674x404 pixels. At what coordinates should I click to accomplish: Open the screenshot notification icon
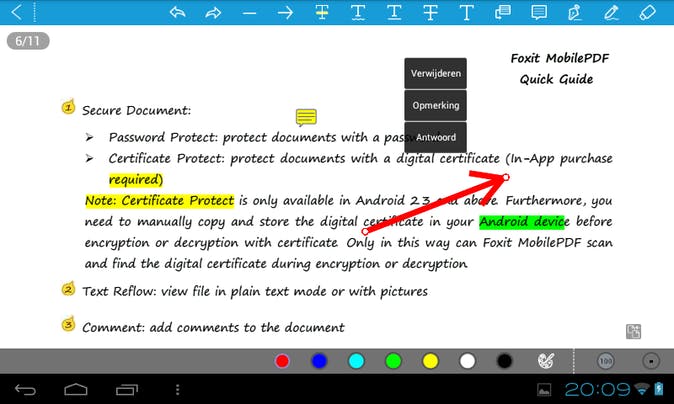point(544,390)
